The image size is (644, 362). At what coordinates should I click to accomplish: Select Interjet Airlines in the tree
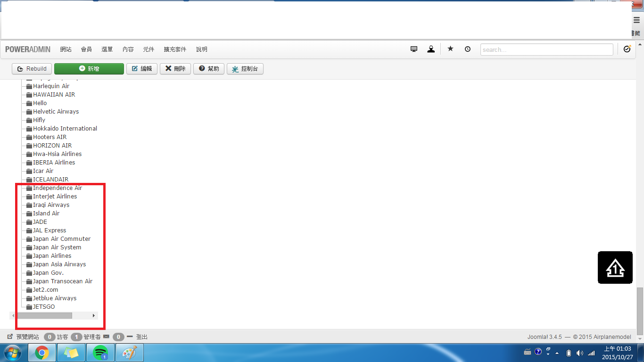(x=55, y=197)
